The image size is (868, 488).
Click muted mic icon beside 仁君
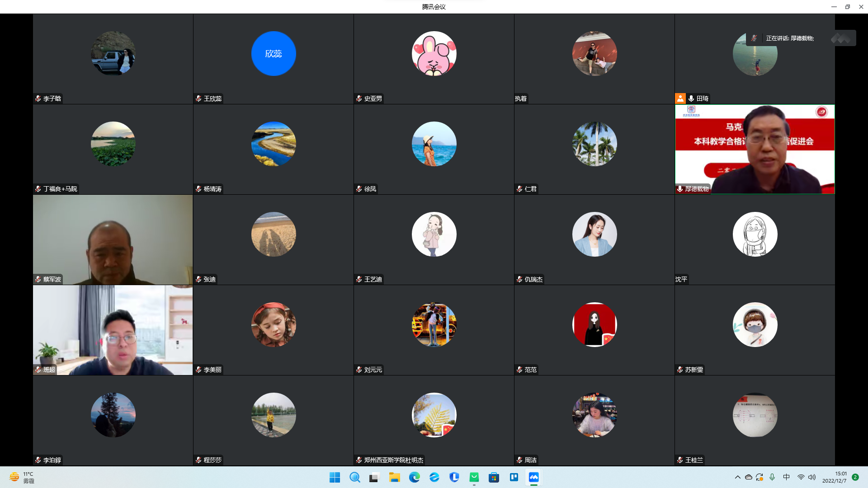[519, 189]
